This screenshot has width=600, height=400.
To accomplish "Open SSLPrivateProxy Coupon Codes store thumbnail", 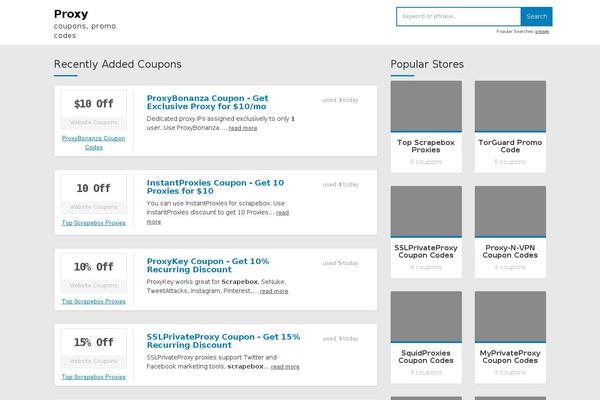I will 426,211.
